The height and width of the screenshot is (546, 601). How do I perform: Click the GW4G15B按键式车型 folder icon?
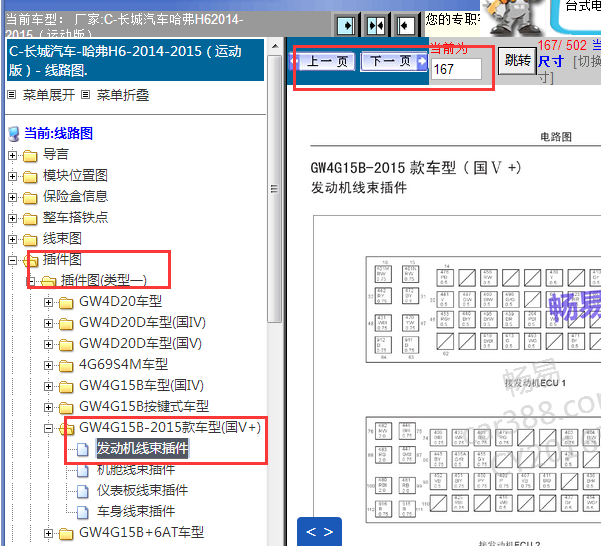(x=66, y=408)
